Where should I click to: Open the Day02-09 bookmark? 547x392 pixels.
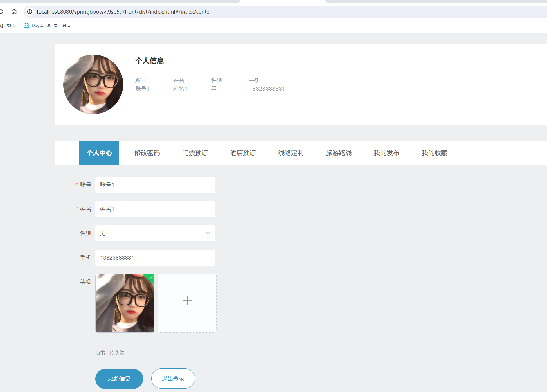[47, 26]
